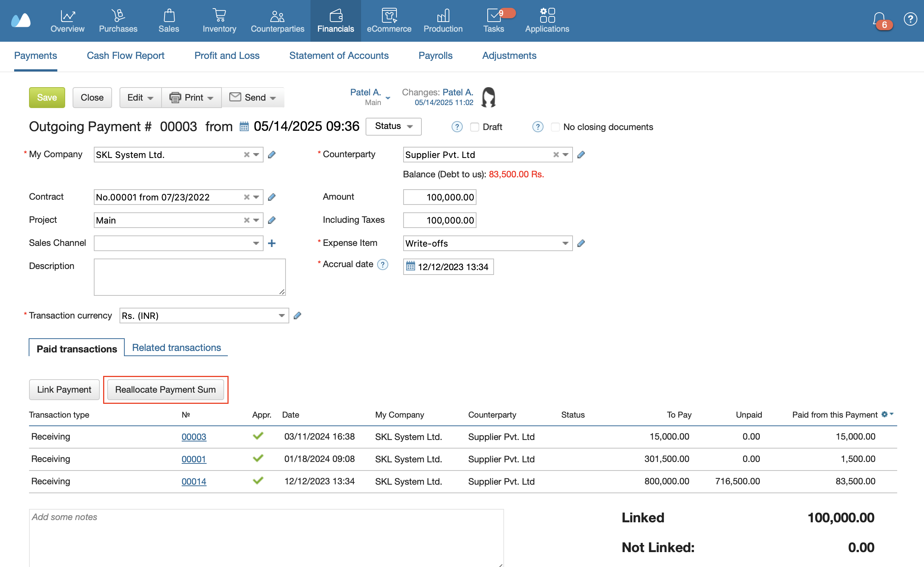Clear the My Company field

click(x=247, y=155)
